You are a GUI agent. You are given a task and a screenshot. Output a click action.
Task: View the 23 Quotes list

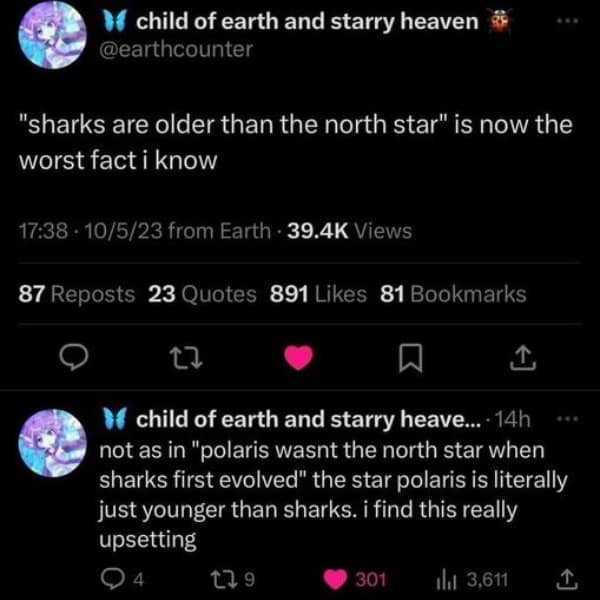(x=202, y=294)
